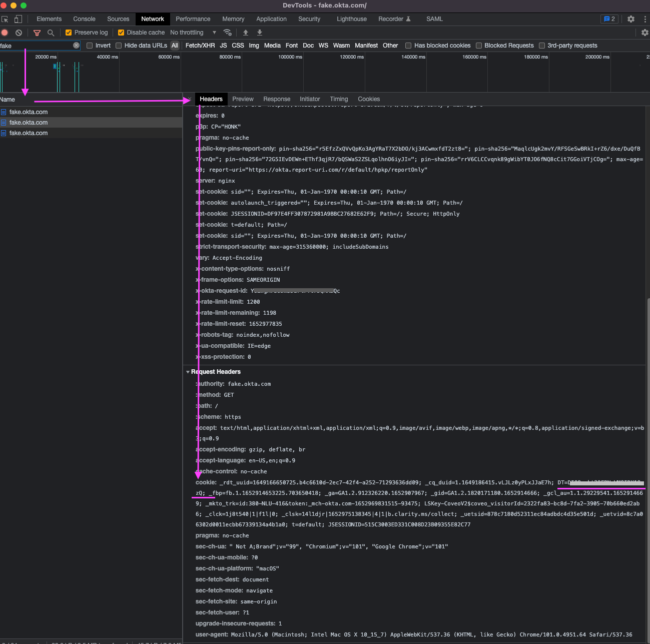The height and width of the screenshot is (644, 650).
Task: Export the network log as HAR
Action: (x=259, y=32)
